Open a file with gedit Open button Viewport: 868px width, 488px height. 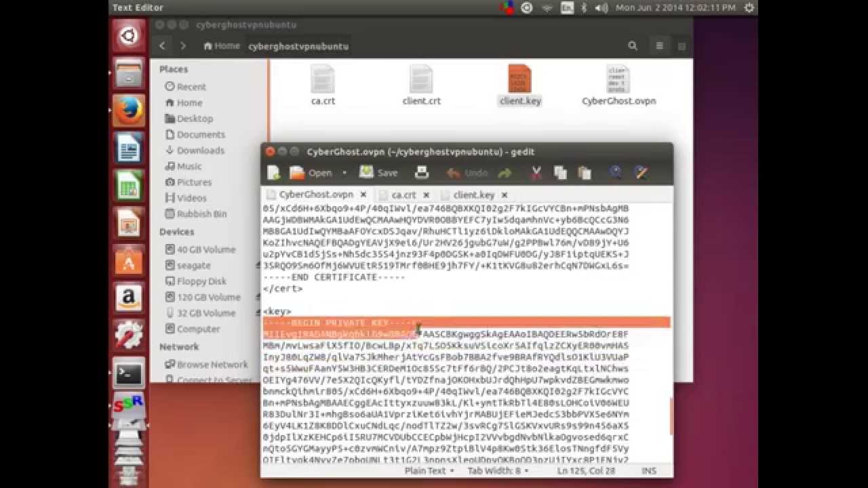(x=311, y=173)
